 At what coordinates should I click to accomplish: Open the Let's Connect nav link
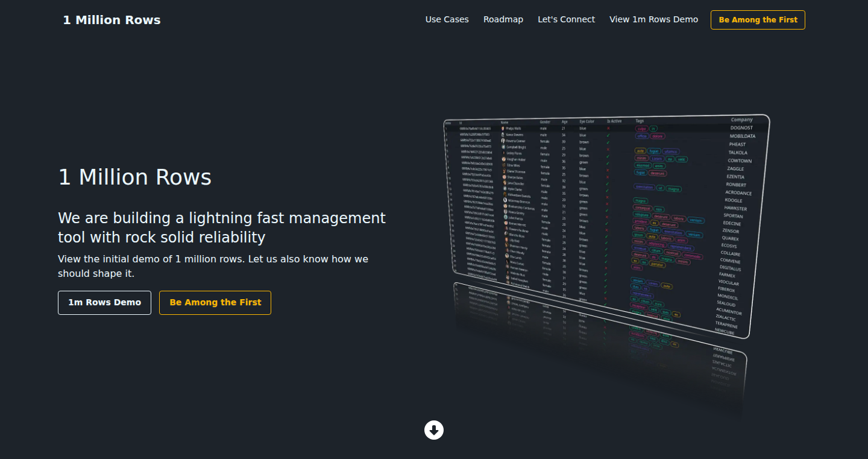pyautogui.click(x=566, y=19)
